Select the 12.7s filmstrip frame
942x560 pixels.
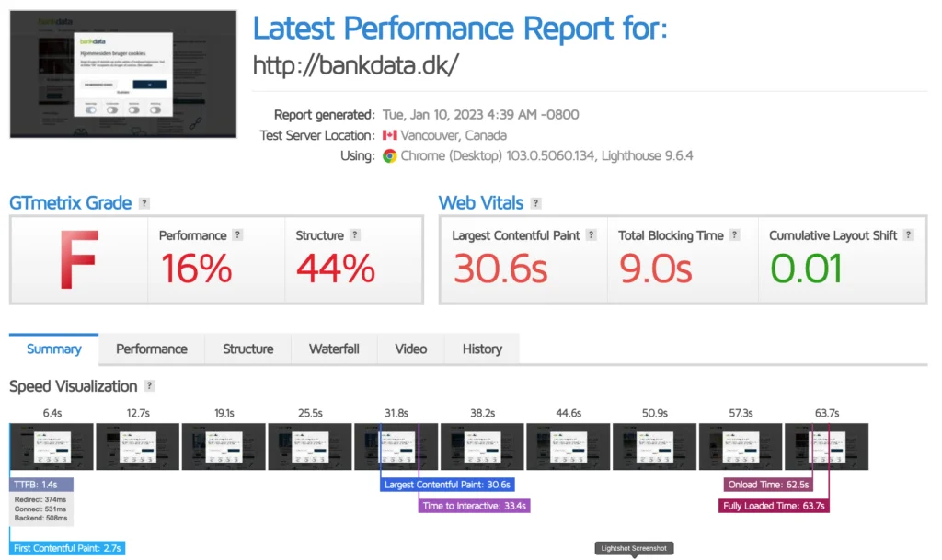point(138,446)
